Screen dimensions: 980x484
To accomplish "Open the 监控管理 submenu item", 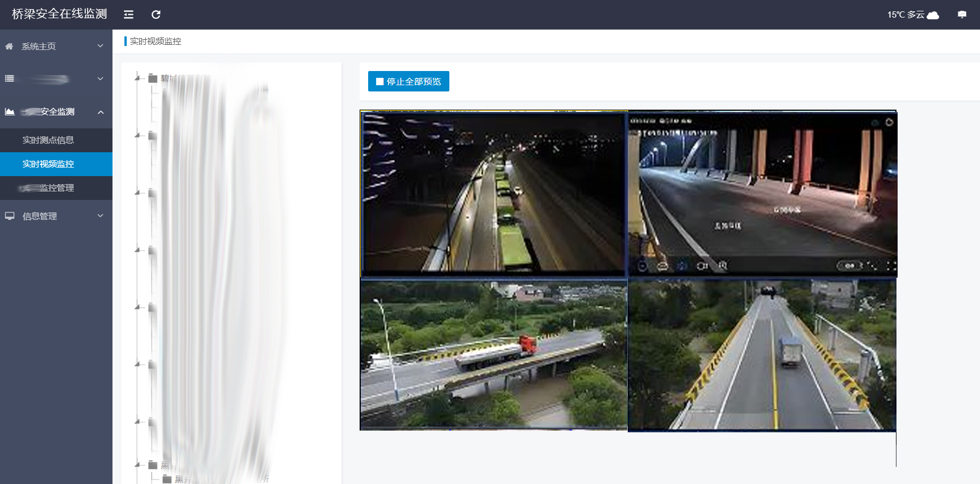I will [x=48, y=188].
